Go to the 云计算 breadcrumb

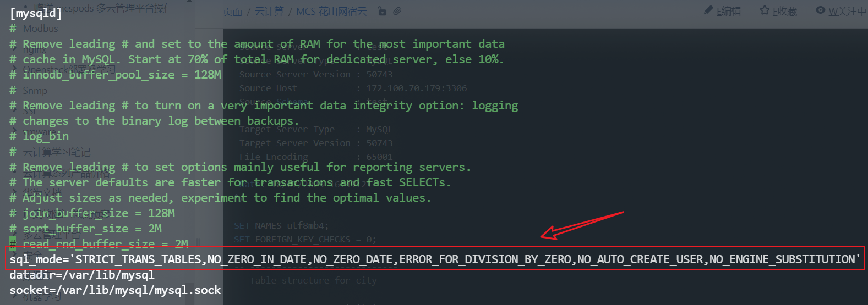tap(269, 12)
